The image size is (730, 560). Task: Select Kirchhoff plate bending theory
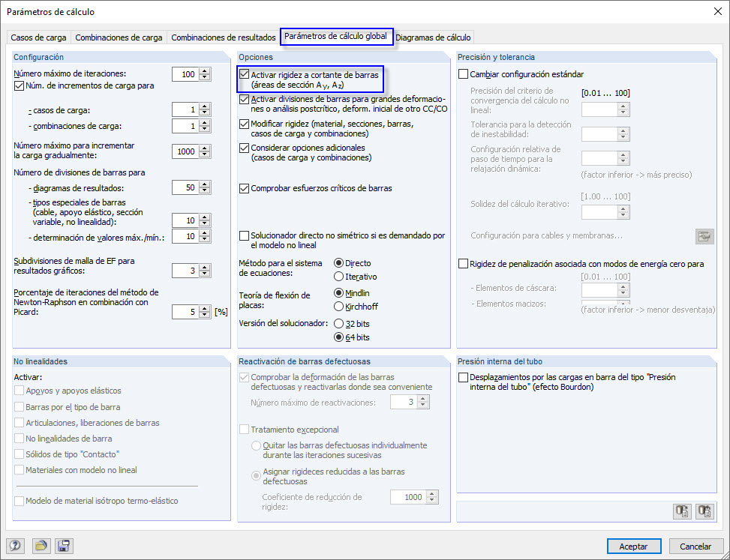point(341,305)
